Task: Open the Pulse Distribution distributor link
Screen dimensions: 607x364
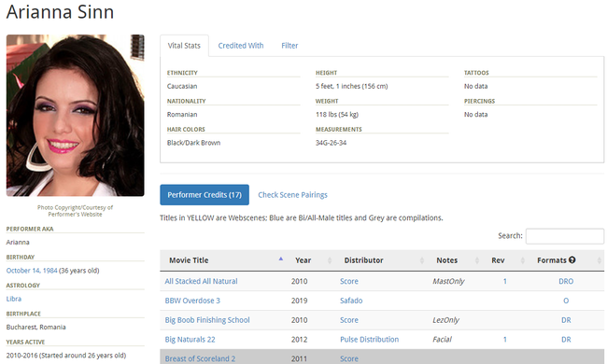Action: click(369, 339)
